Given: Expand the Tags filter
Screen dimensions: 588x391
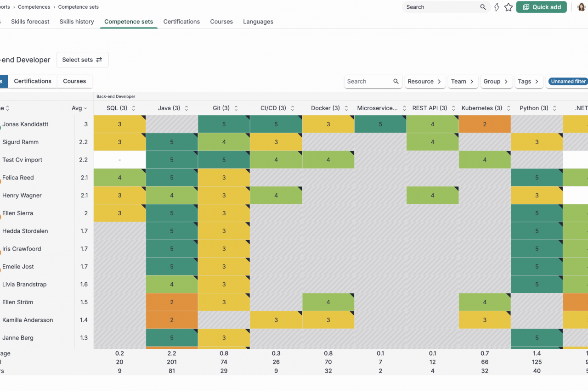Looking at the screenshot, I should point(529,82).
